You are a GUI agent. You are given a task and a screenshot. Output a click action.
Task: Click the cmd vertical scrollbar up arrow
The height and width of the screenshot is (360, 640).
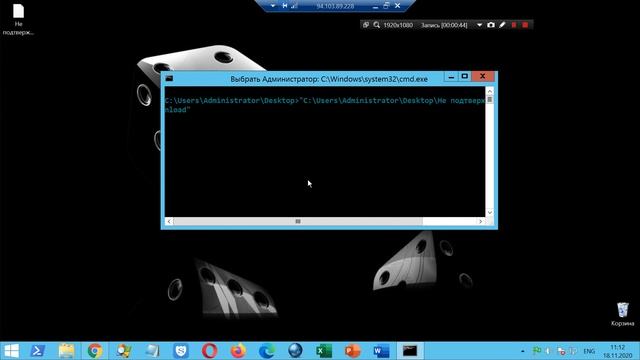[x=490, y=91]
